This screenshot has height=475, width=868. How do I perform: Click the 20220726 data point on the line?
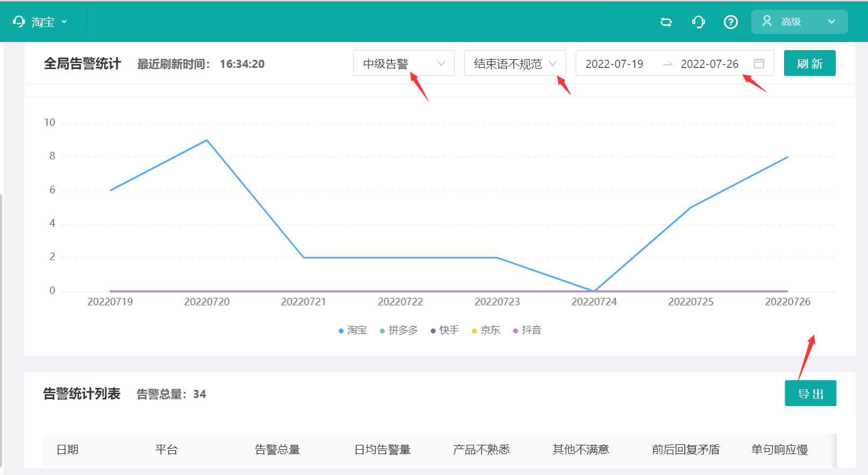[787, 157]
